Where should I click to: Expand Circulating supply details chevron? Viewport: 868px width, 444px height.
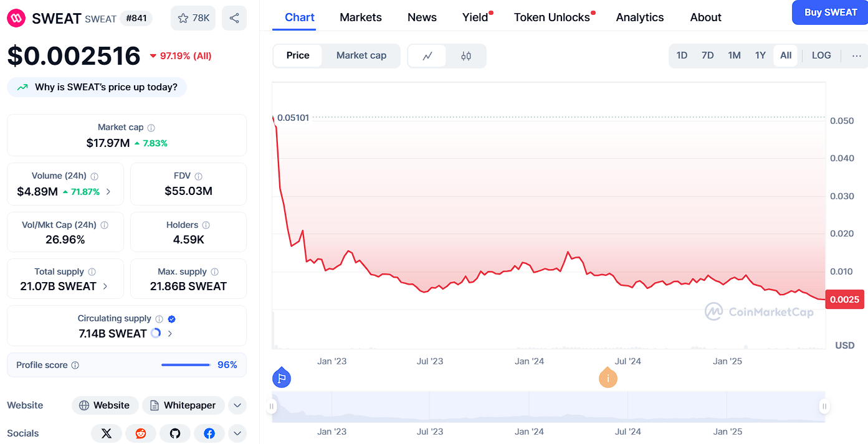(170, 334)
